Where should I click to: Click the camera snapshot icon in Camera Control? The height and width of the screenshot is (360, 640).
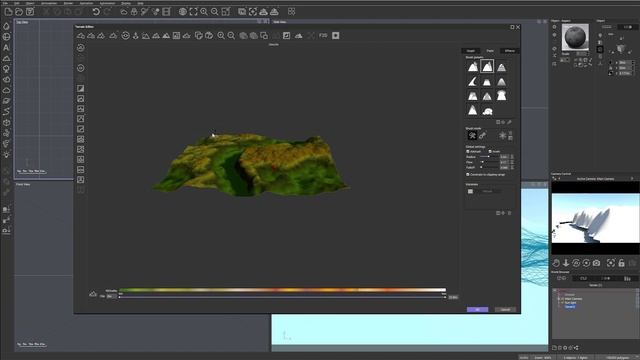(596, 263)
